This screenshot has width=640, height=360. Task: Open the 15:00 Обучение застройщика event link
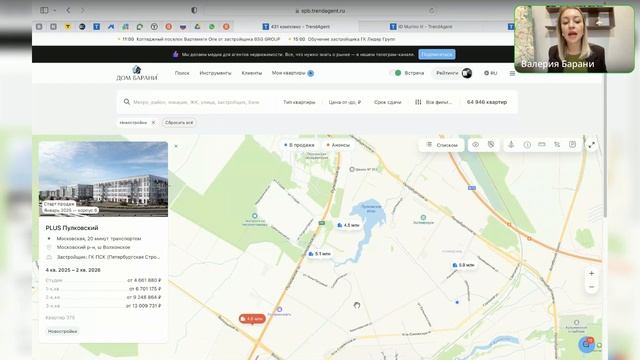342,39
